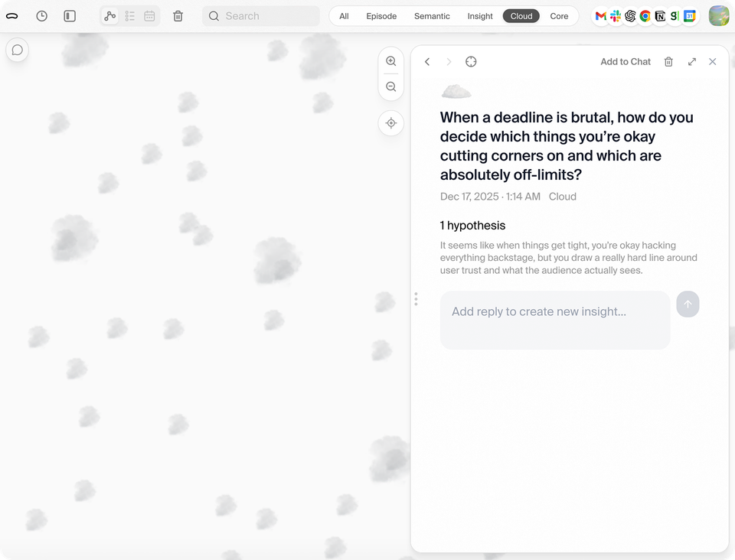Select the Semantic filter tab
Image resolution: width=735 pixels, height=560 pixels.
(x=432, y=16)
